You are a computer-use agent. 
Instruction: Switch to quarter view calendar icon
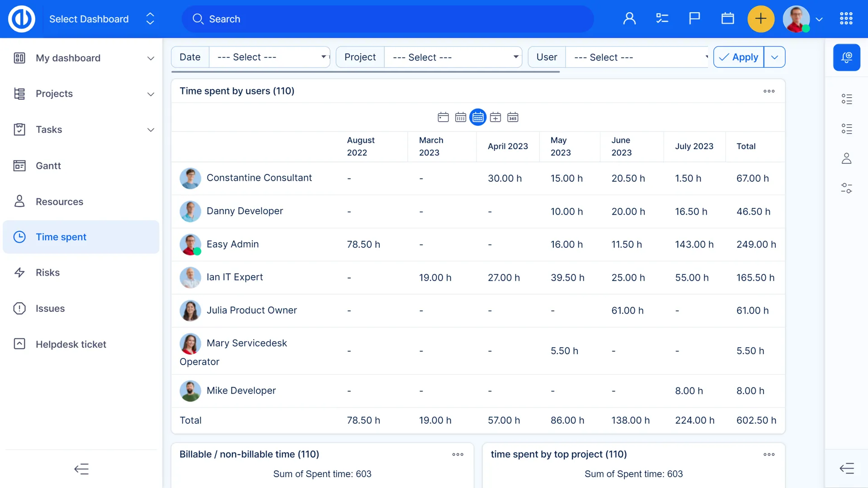(x=495, y=117)
